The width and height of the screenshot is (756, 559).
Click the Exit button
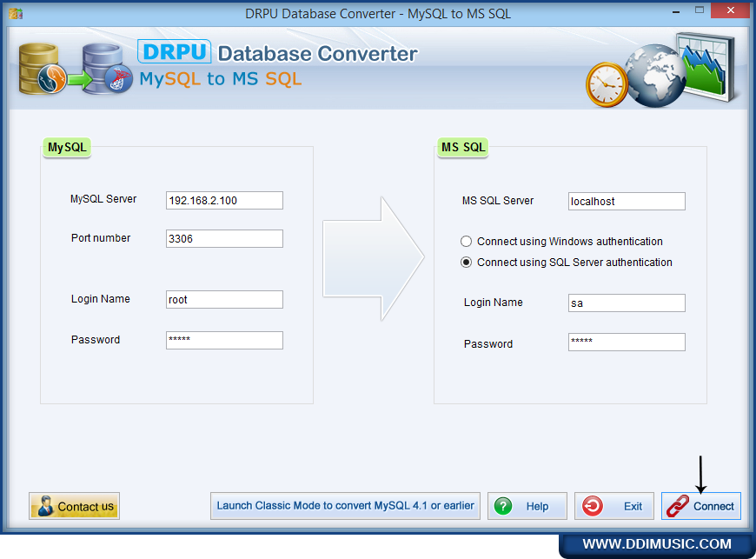[613, 506]
